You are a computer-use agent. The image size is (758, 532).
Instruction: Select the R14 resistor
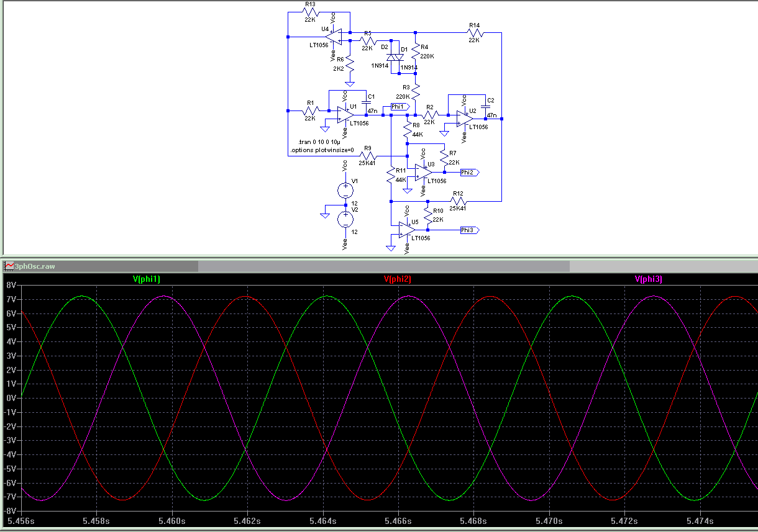point(474,32)
